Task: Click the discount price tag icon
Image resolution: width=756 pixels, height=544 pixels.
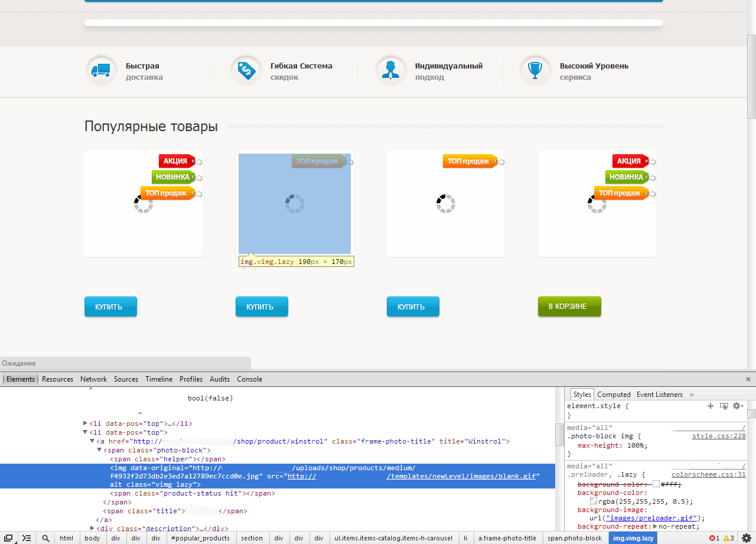Action: [x=246, y=70]
